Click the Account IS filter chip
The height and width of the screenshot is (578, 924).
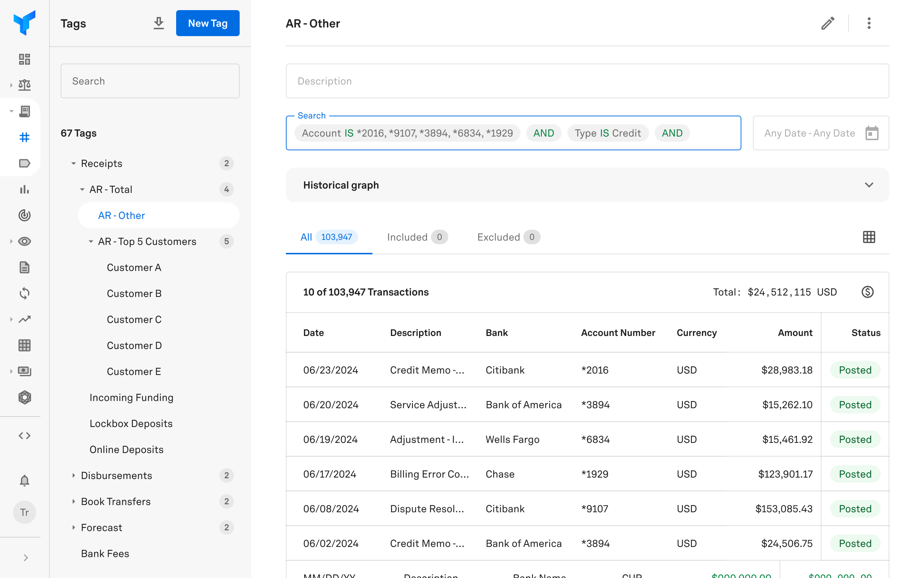407,133
